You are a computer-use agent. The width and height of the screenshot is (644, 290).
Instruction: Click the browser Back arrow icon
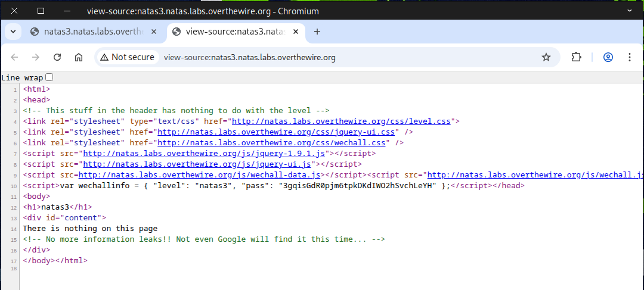(x=15, y=57)
